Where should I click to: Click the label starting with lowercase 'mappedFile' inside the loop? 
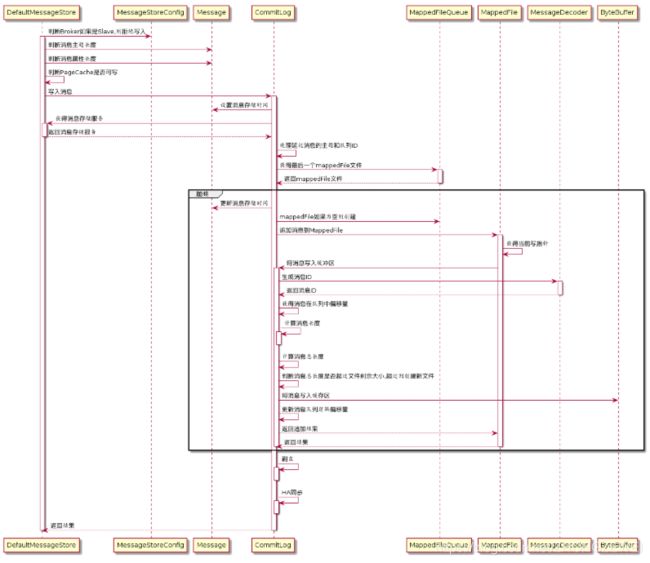[318, 217]
